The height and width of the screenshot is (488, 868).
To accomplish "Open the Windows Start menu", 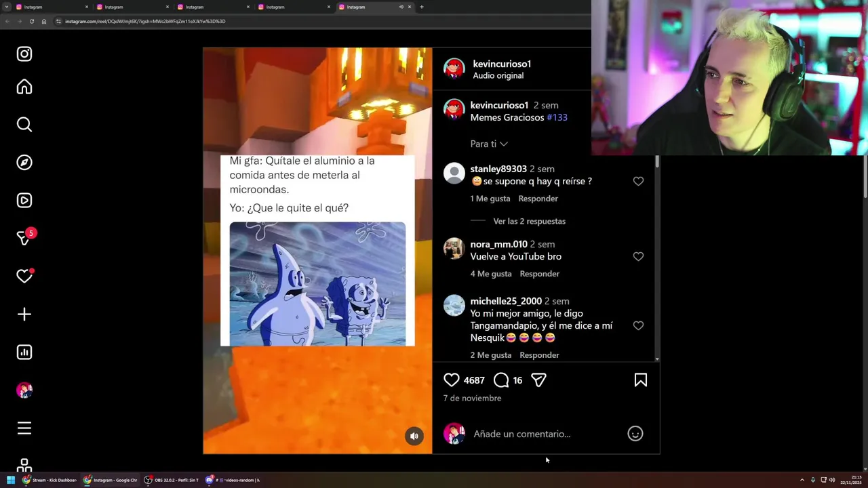I will pyautogui.click(x=10, y=480).
